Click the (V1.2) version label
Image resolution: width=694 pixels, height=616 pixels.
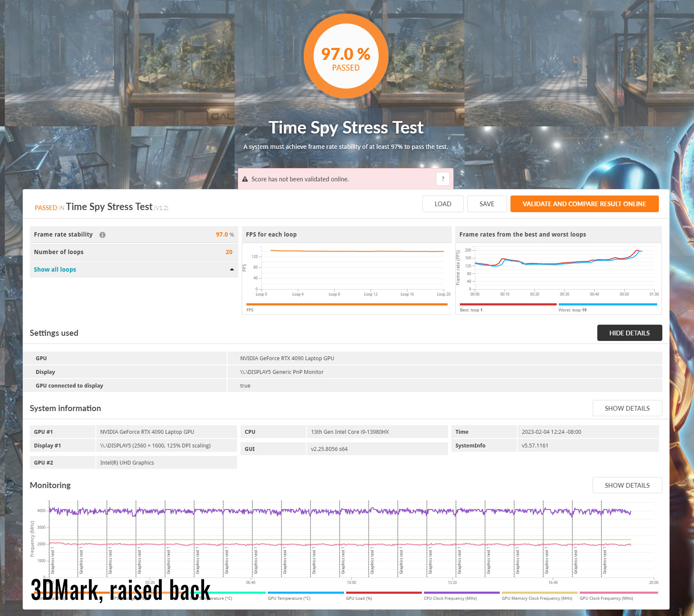(x=161, y=208)
